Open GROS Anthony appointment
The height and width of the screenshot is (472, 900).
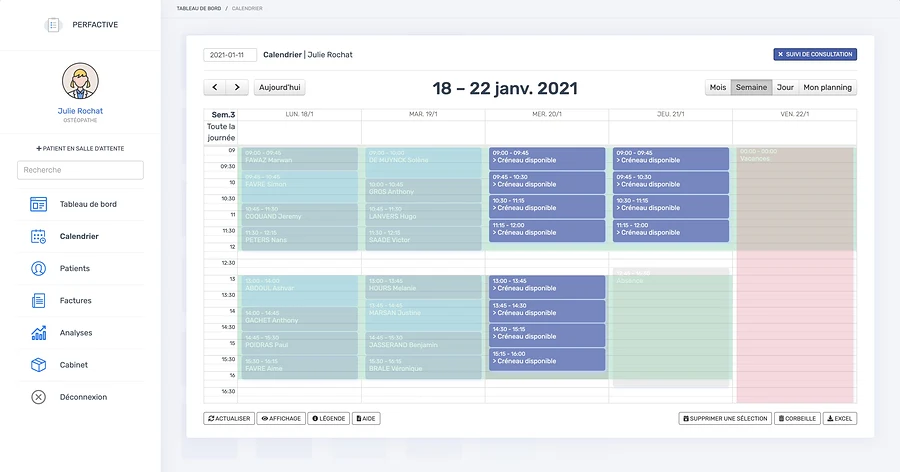point(424,191)
